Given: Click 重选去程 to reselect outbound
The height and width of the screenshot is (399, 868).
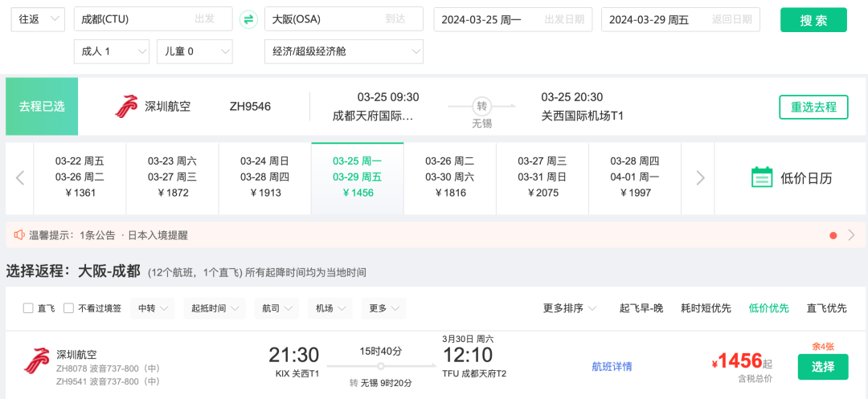Looking at the screenshot, I should pos(813,107).
